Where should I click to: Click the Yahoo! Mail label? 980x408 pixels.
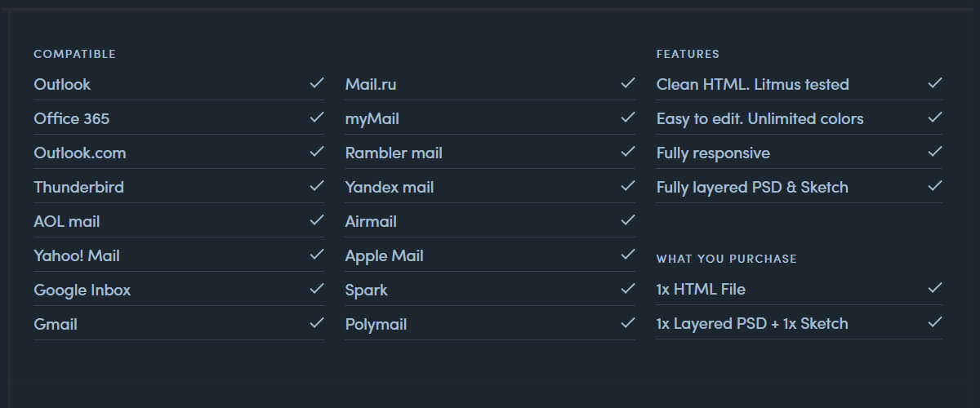coord(77,255)
